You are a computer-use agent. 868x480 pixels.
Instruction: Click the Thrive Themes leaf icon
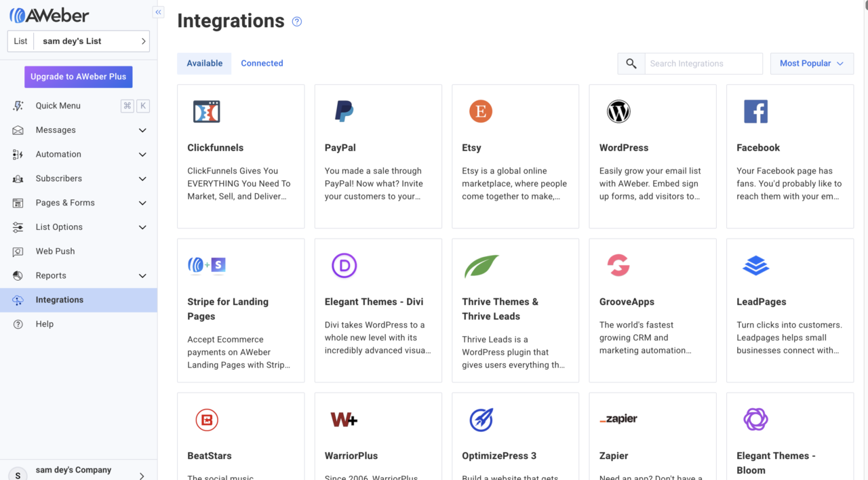pyautogui.click(x=481, y=266)
